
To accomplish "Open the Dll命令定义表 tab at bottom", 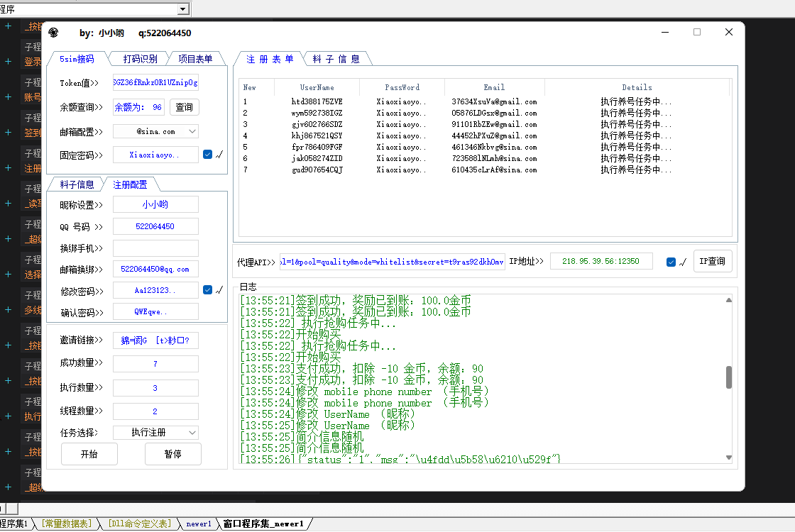I will [139, 524].
